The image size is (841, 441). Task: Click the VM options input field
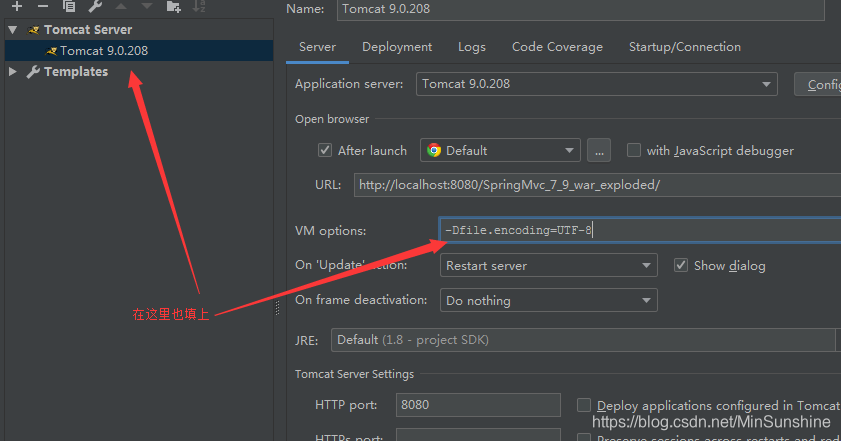(640, 230)
